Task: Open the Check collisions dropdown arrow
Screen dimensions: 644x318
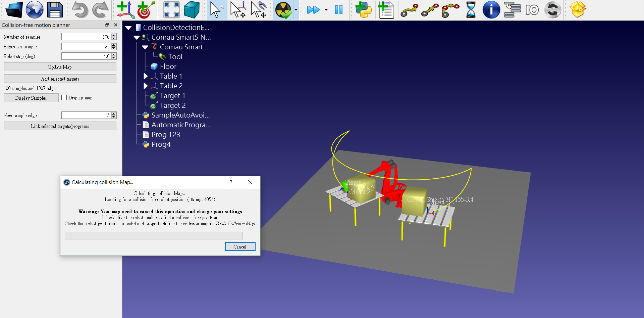Action: pyautogui.click(x=296, y=10)
